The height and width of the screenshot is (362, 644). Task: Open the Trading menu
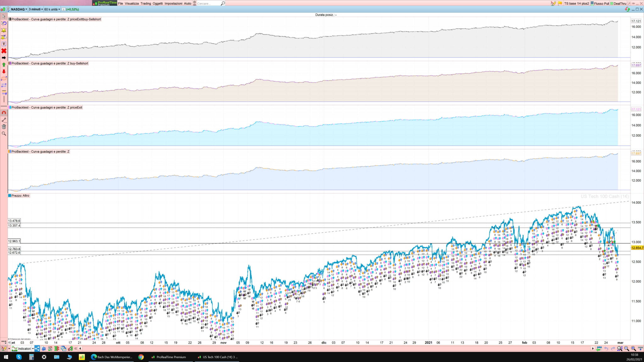click(x=146, y=3)
